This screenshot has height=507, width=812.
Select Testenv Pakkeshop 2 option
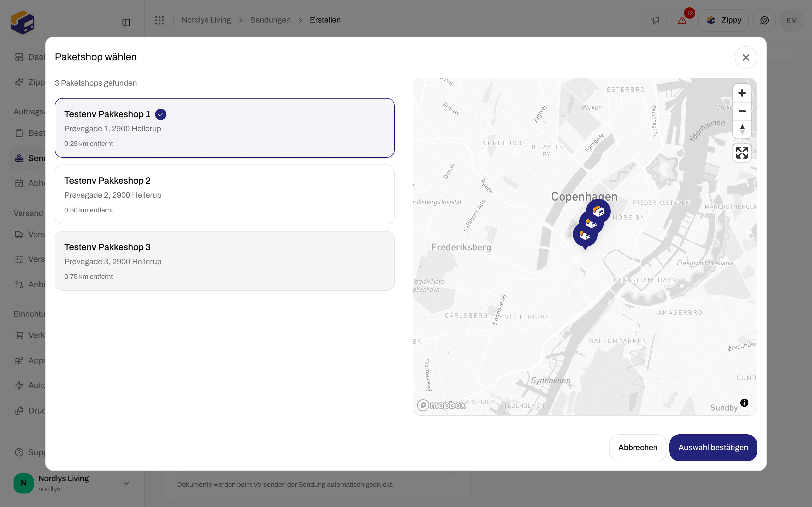click(224, 194)
